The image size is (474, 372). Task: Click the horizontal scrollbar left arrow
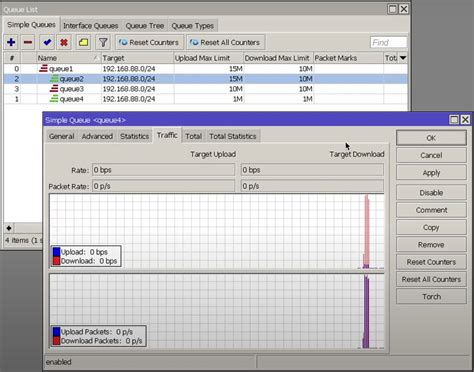(9, 228)
